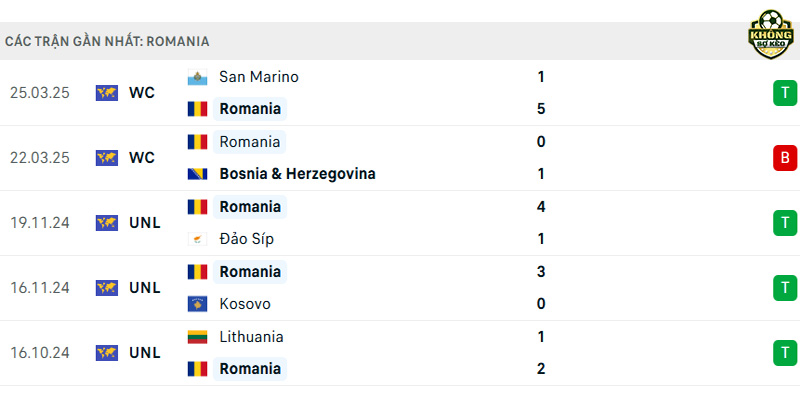Viewport: 800px width, 400px height.
Task: Click the green T badge for San Marino match
Action: [x=785, y=93]
